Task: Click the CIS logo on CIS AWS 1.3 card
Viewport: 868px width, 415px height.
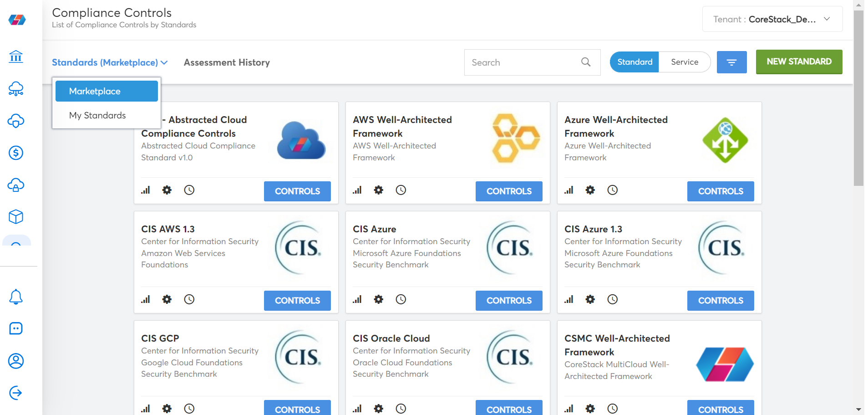Action: [x=299, y=248]
